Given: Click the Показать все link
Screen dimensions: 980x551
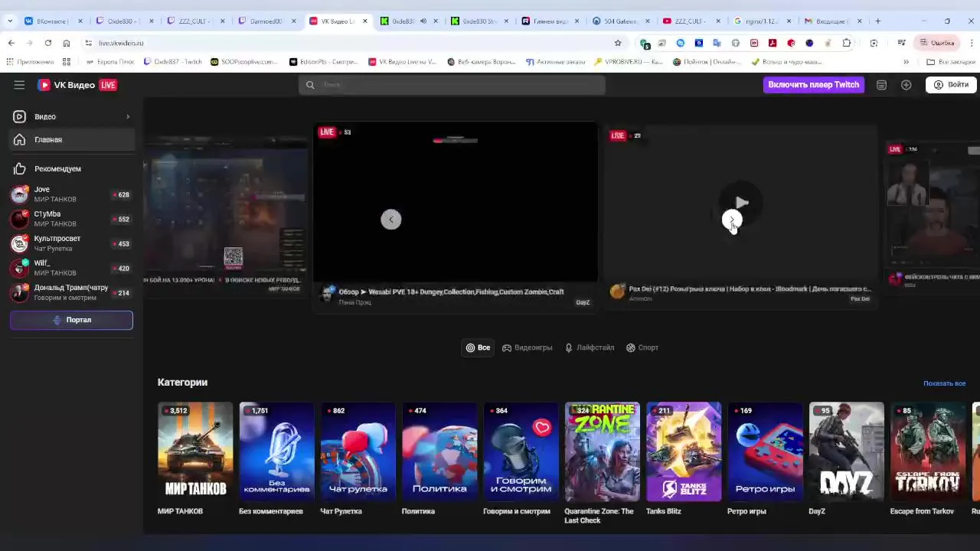Looking at the screenshot, I should click(944, 383).
